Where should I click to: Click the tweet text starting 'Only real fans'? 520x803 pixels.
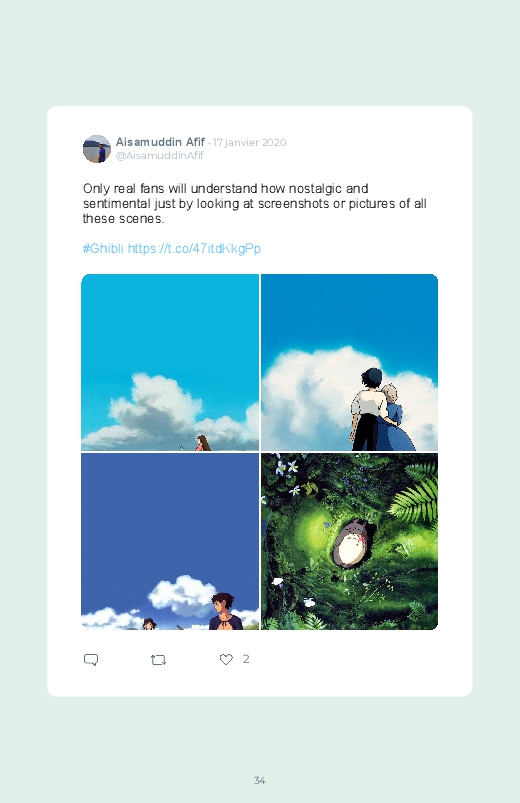(255, 203)
